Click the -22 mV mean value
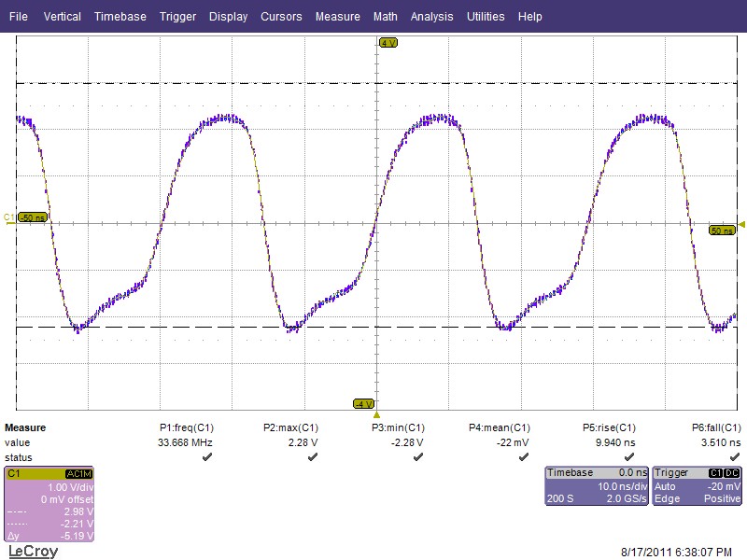Image resolution: width=747 pixels, height=560 pixels. click(x=512, y=442)
